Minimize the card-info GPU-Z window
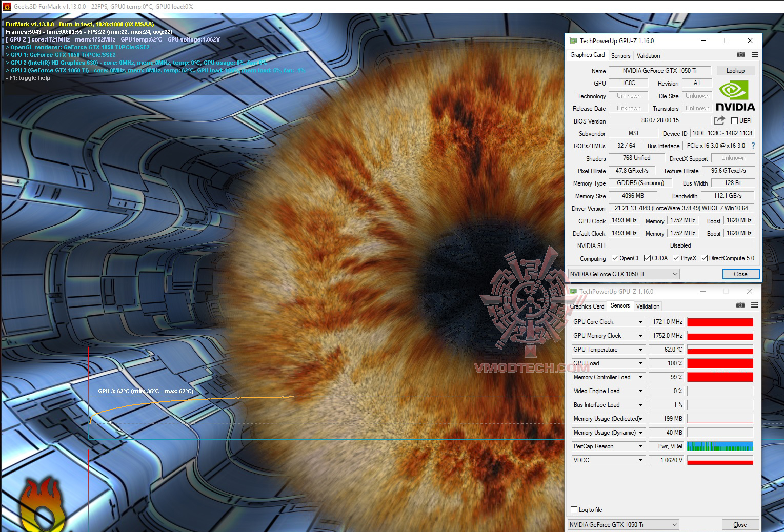This screenshot has height=532, width=784. (703, 40)
